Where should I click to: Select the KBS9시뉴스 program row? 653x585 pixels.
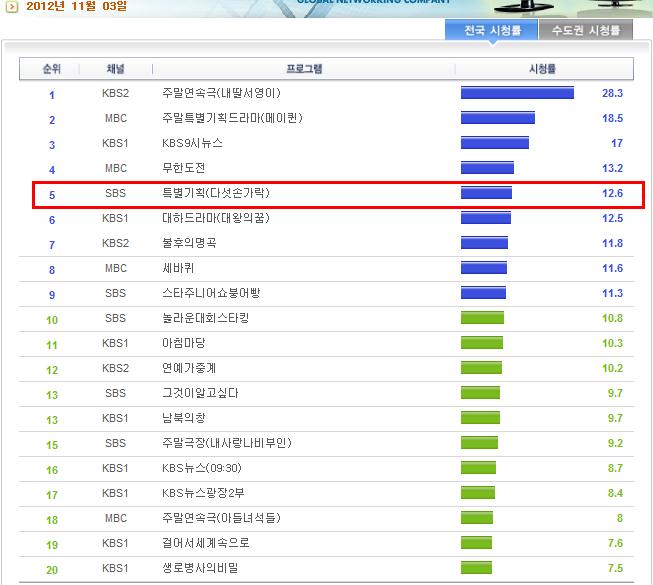tap(326, 143)
